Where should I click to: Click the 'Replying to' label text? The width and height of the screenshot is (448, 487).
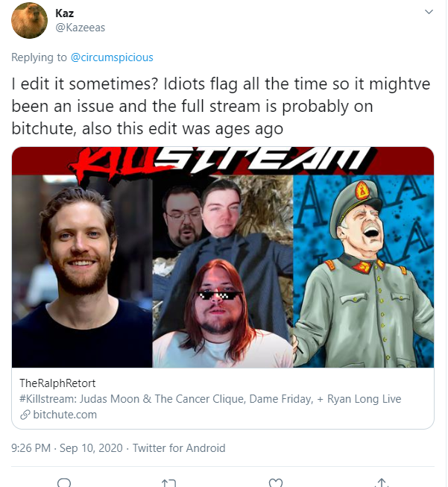pos(39,57)
